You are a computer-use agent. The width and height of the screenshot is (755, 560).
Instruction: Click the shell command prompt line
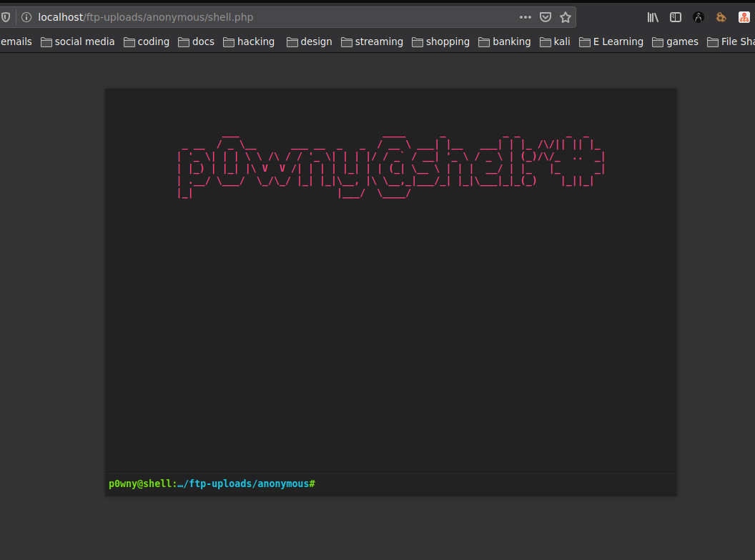coord(212,483)
